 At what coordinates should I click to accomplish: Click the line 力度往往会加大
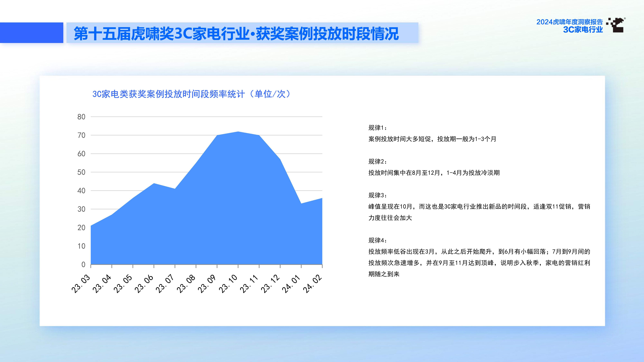tap(390, 218)
